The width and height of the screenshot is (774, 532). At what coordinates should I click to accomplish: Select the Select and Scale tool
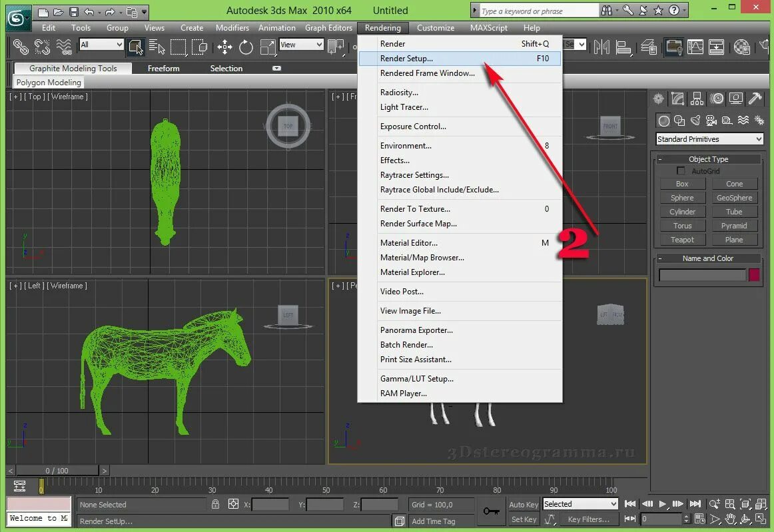click(268, 47)
